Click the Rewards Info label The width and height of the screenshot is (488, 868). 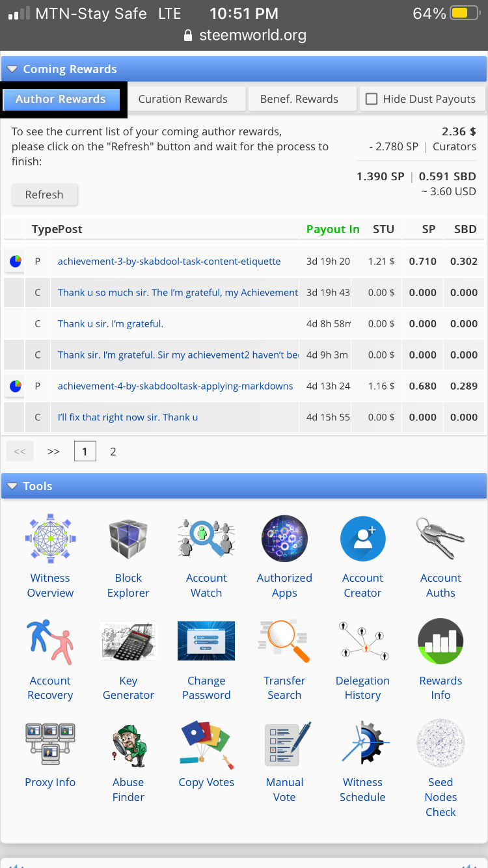point(441,688)
